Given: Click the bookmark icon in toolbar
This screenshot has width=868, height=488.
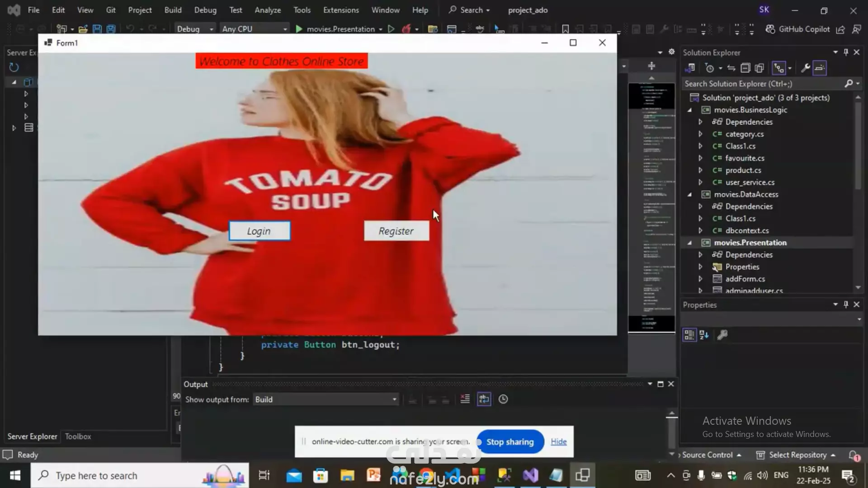Looking at the screenshot, I should [565, 29].
